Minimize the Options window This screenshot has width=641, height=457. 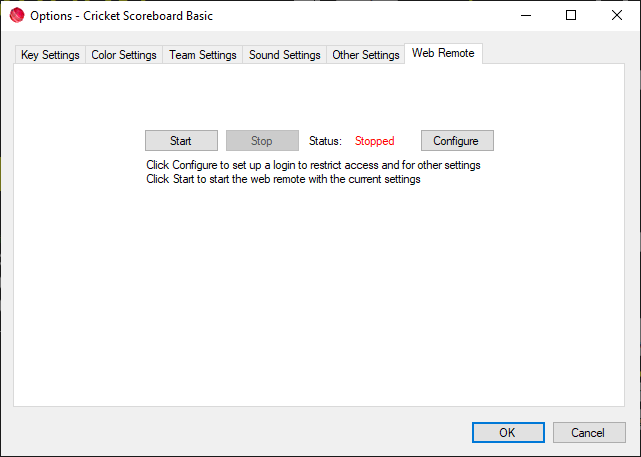(525, 16)
